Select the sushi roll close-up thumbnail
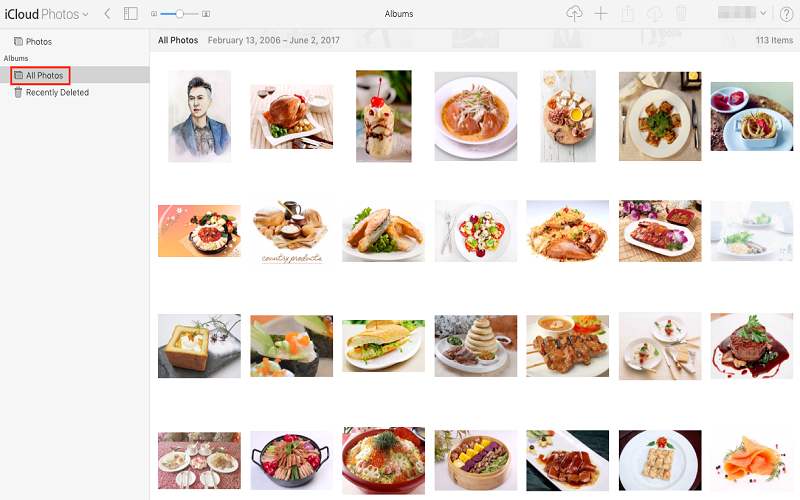800x500 pixels. [x=291, y=346]
